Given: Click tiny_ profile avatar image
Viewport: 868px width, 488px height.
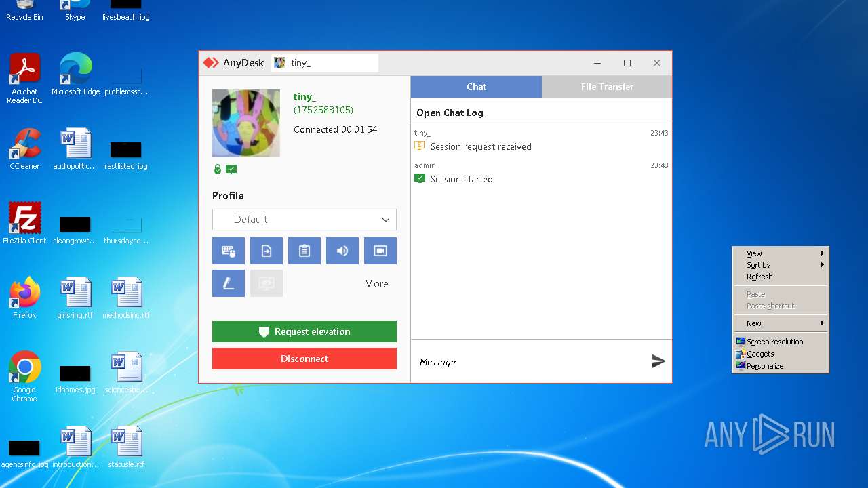Looking at the screenshot, I should pos(246,123).
